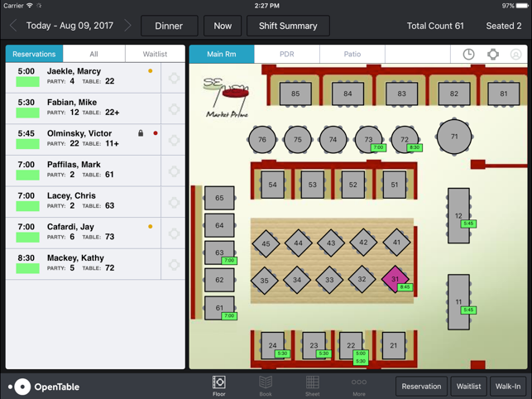Add a party to the Waitlist
This screenshot has width=532, height=399.
pyautogui.click(x=468, y=387)
